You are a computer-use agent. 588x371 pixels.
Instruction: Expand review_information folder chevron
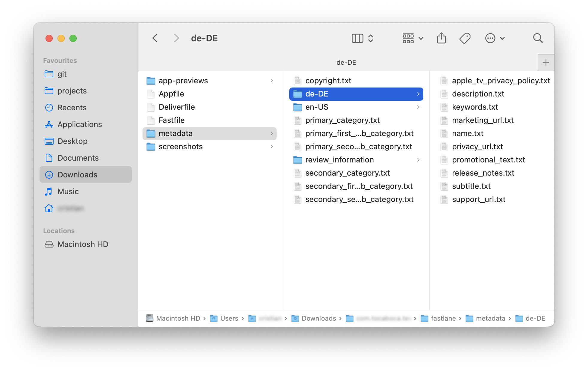418,160
